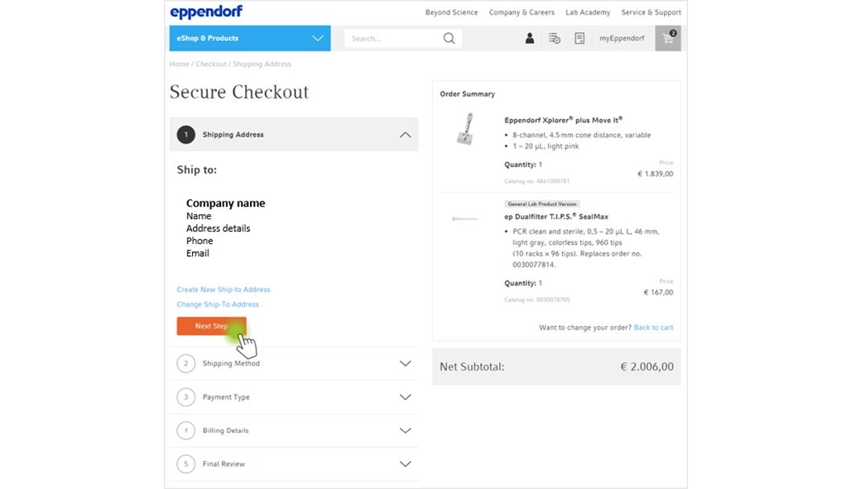Click the Net Subtotal amount € 2.006,00
This screenshot has width=868, height=489.
(647, 367)
